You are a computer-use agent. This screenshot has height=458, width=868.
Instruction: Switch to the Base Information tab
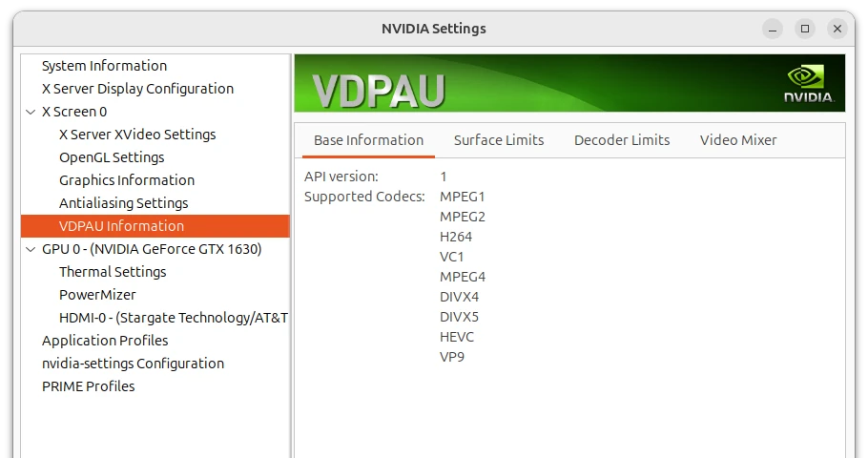click(369, 140)
